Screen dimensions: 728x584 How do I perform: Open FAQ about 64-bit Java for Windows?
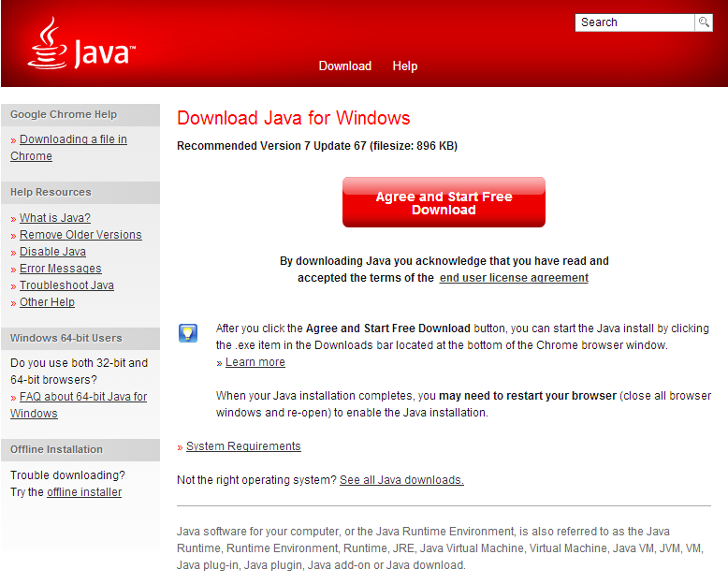point(79,405)
